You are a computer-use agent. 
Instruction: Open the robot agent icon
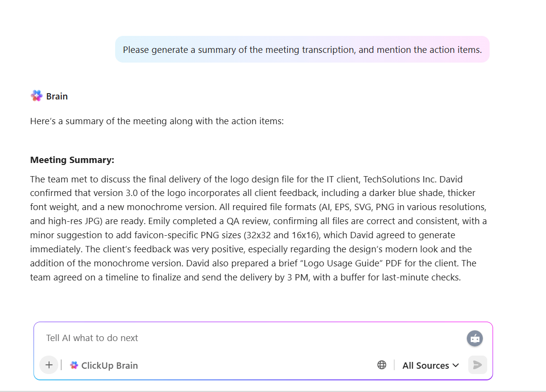point(475,339)
